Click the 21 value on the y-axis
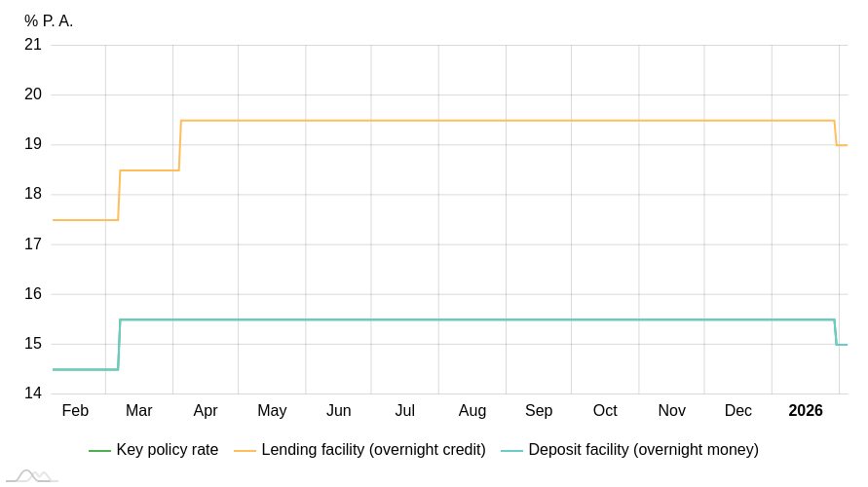Viewport: 868px width, 487px height. [33, 45]
